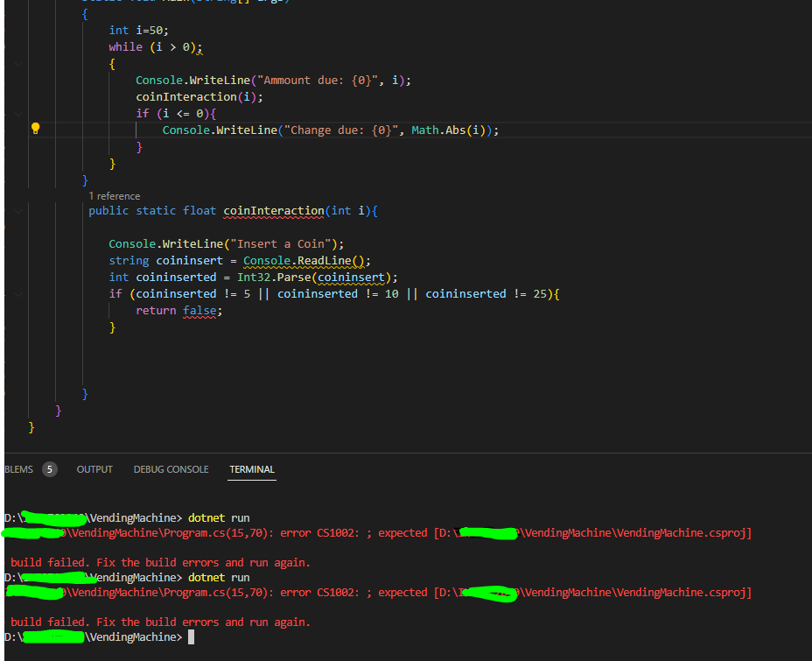Click the "float" return type keyword
812x661 pixels.
(x=199, y=211)
